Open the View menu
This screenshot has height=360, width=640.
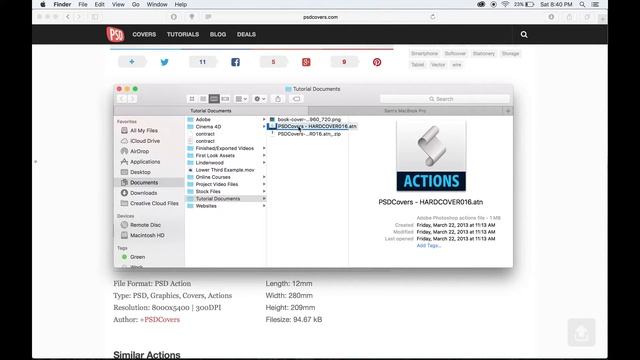pos(118,4)
